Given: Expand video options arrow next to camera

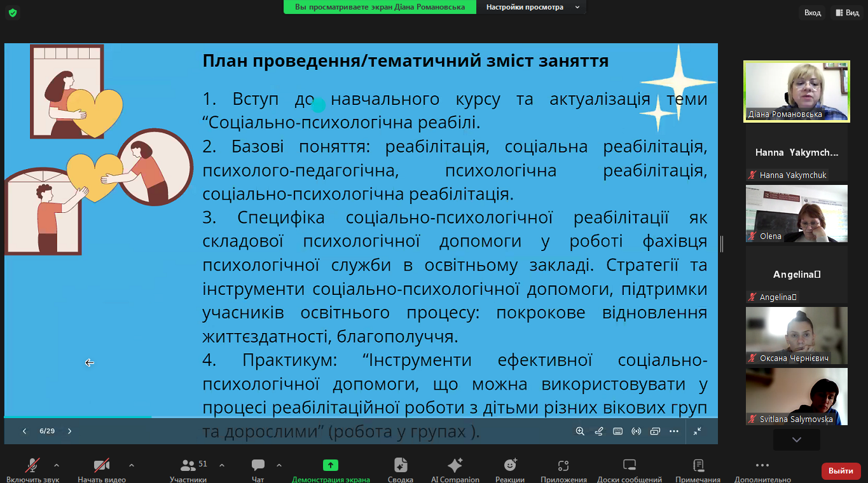Looking at the screenshot, I should [x=132, y=465].
